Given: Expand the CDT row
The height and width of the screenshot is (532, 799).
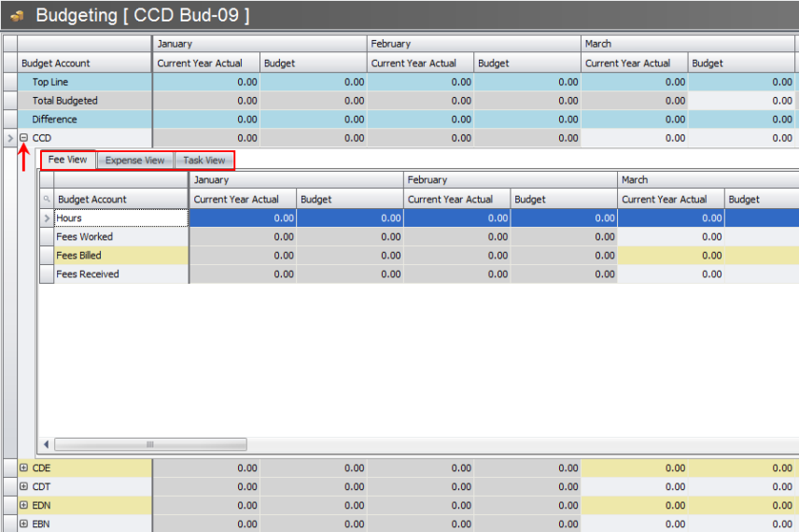Looking at the screenshot, I should [x=24, y=486].
